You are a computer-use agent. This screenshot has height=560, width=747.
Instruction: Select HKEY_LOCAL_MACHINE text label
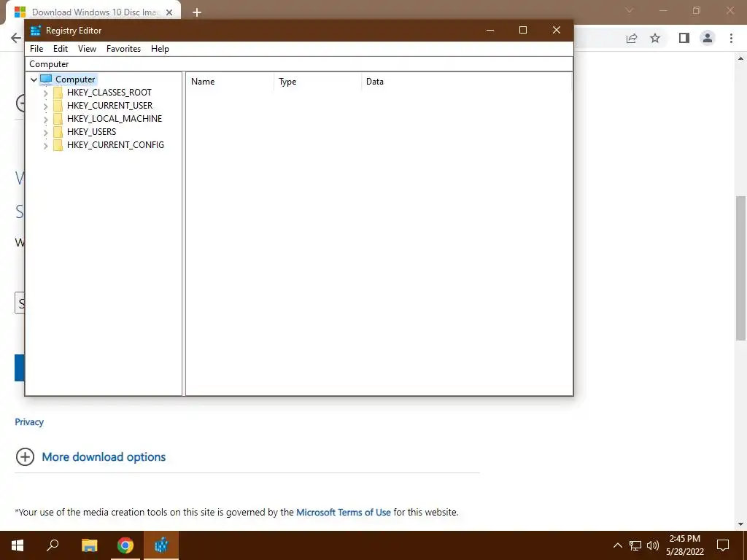[115, 119]
